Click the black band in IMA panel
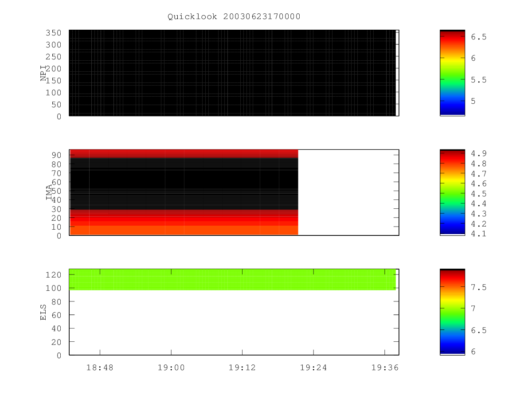The width and height of the screenshot is (532, 399). coord(184,184)
